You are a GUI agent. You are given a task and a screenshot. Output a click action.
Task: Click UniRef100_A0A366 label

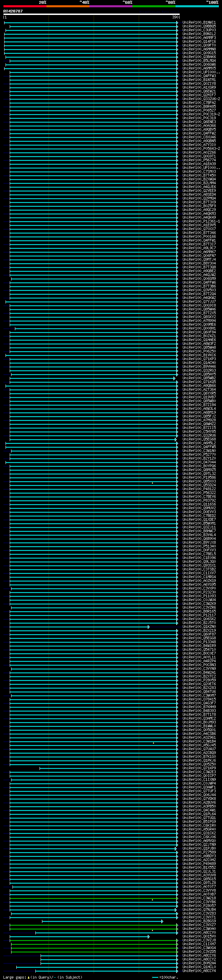click(199, 125)
